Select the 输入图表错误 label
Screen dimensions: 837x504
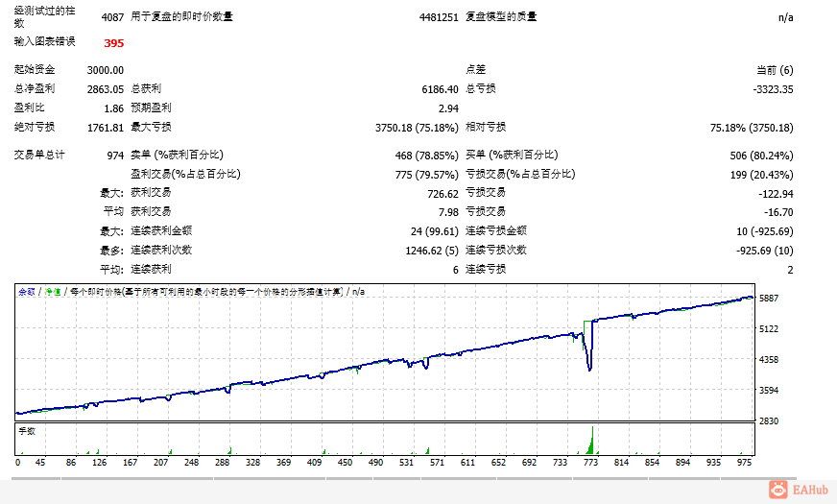(45, 41)
